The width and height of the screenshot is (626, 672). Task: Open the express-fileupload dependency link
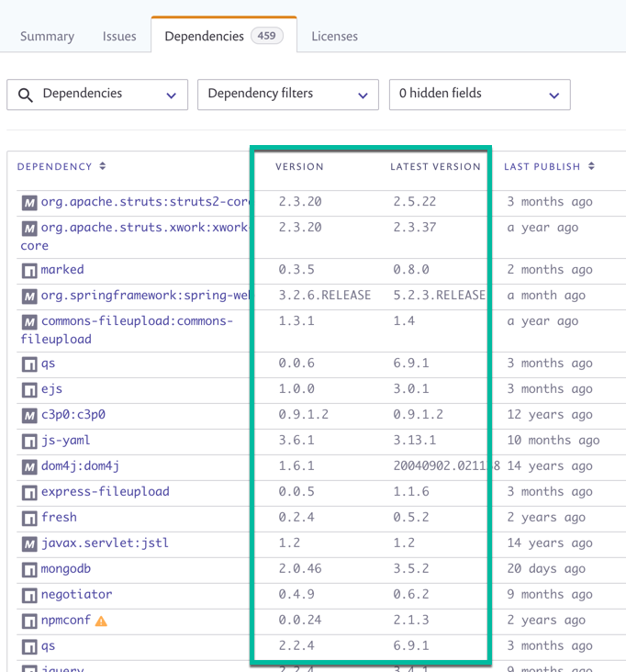(x=105, y=491)
